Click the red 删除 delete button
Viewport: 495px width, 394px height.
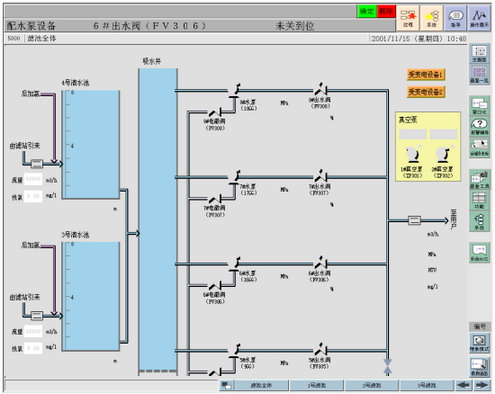[x=386, y=11]
